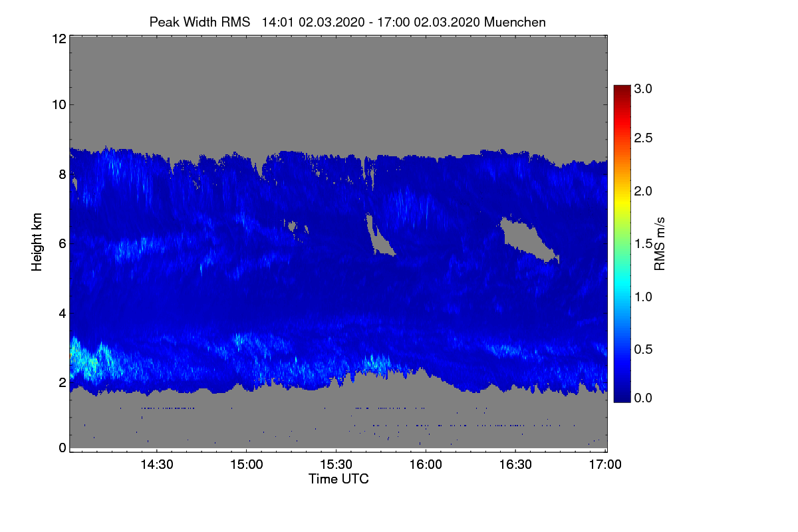Viewport: 798px width, 532px height.
Task: Click the colorbar value '1.0'
Action: coord(644,296)
